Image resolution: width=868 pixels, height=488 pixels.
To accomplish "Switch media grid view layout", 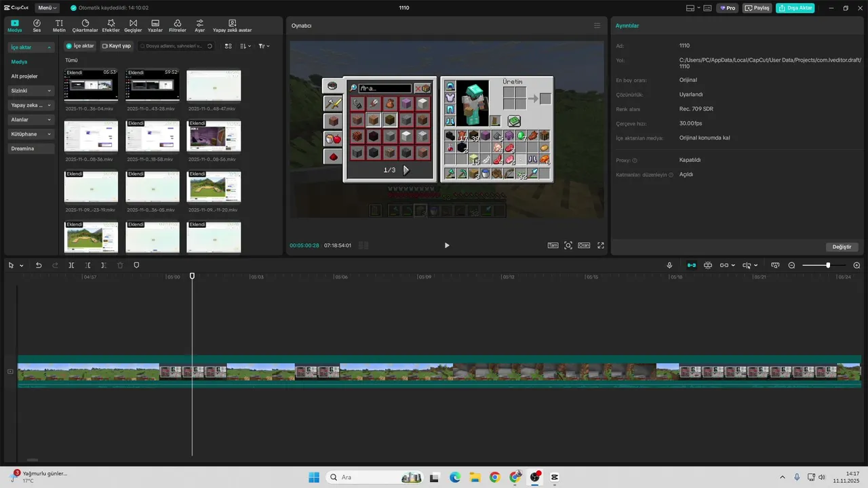I will tap(229, 46).
